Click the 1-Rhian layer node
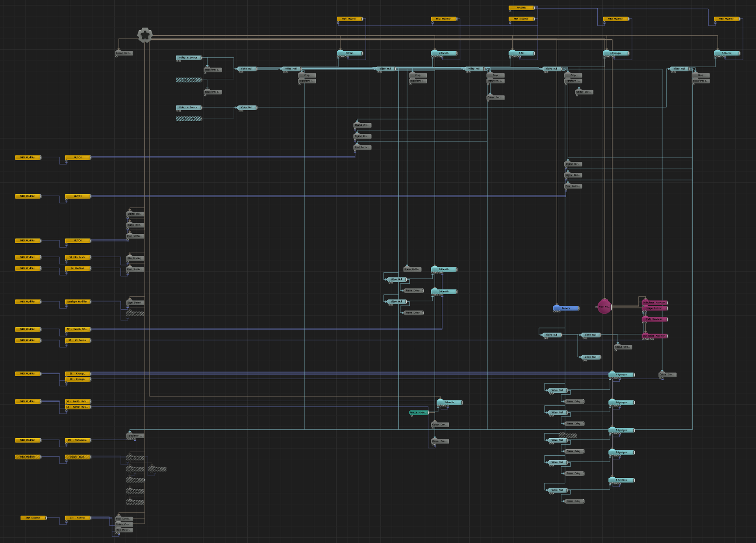756x543 pixels. pos(350,53)
